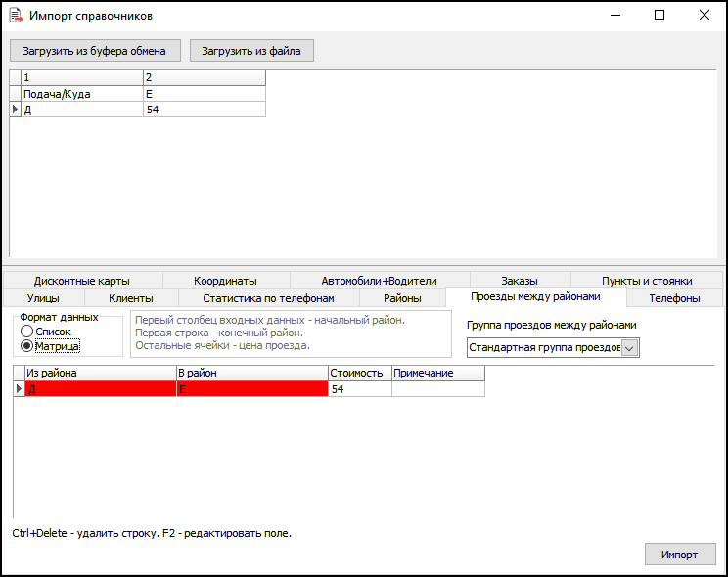
Task: Click the Загрузить из файла button
Action: point(251,50)
